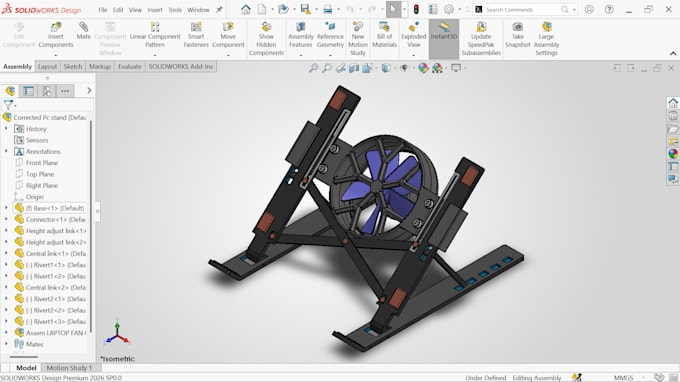
Task: Open Insert Components dropdown arrow
Action: click(x=56, y=55)
